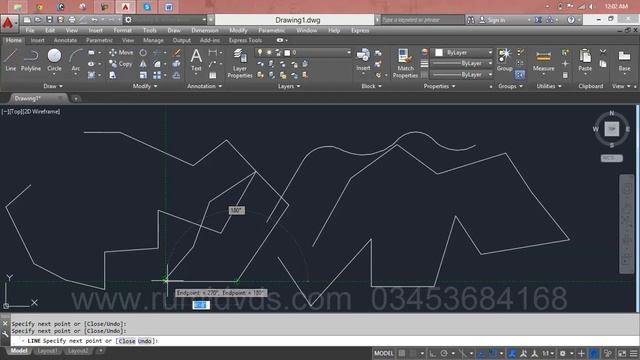
Task: Toggle layer freeze sun icon in layer list
Action: tap(269, 53)
